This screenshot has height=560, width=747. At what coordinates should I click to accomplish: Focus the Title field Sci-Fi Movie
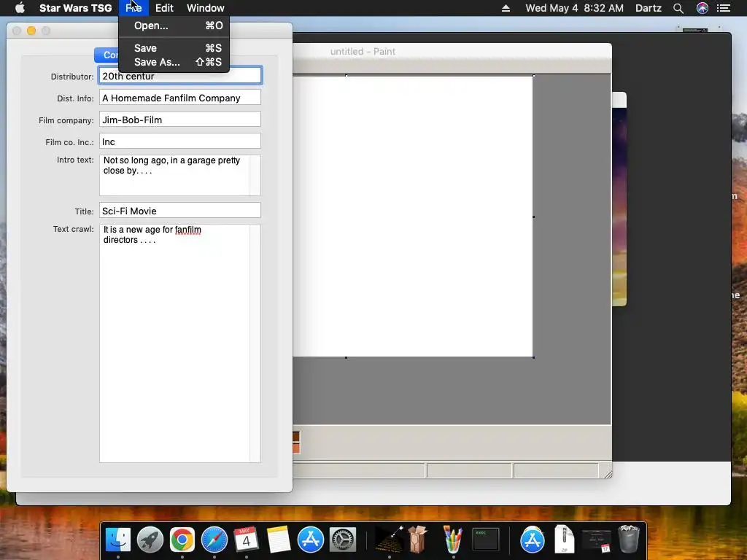(x=180, y=211)
